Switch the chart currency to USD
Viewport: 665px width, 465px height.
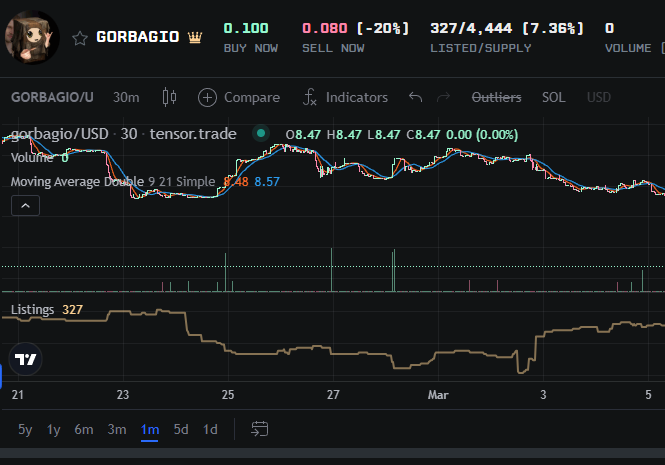pos(598,98)
